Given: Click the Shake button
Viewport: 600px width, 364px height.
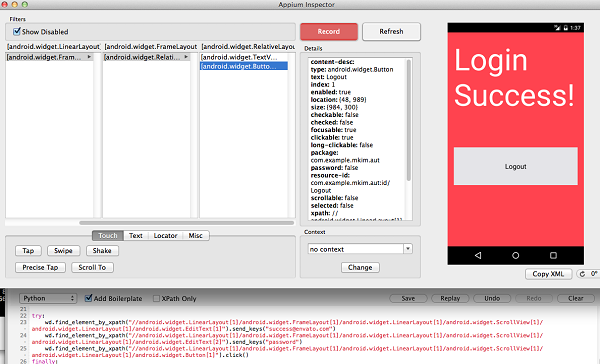Looking at the screenshot, I should point(102,251).
